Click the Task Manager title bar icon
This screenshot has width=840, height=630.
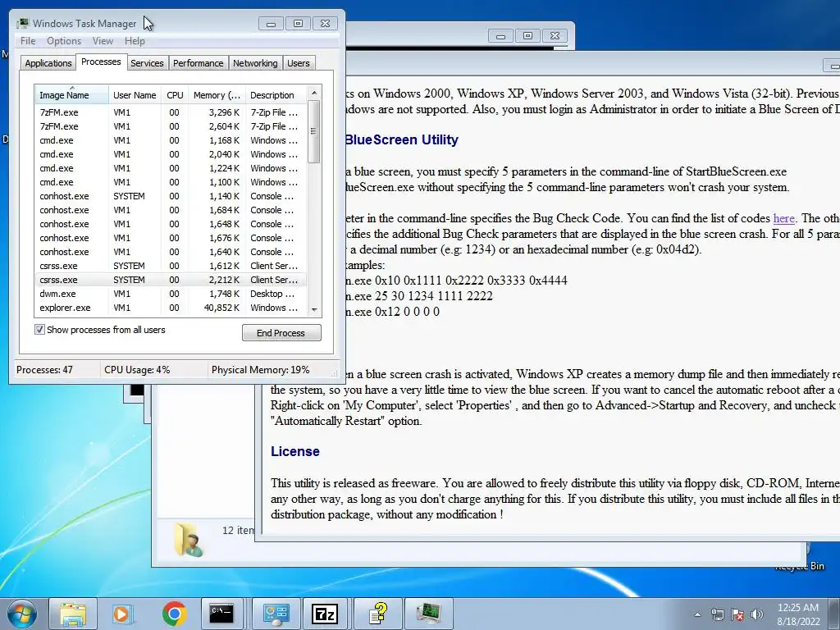pos(22,24)
